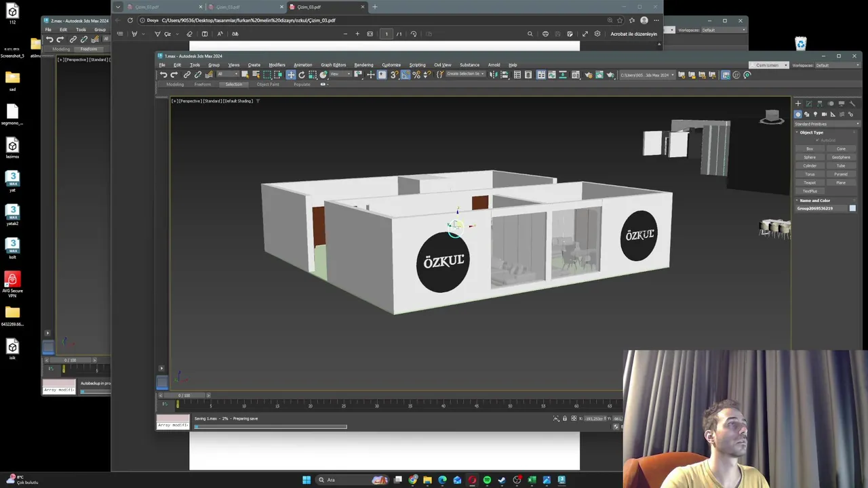The width and height of the screenshot is (868, 488).
Task: Switch to the Motion panel
Action: tap(831, 104)
